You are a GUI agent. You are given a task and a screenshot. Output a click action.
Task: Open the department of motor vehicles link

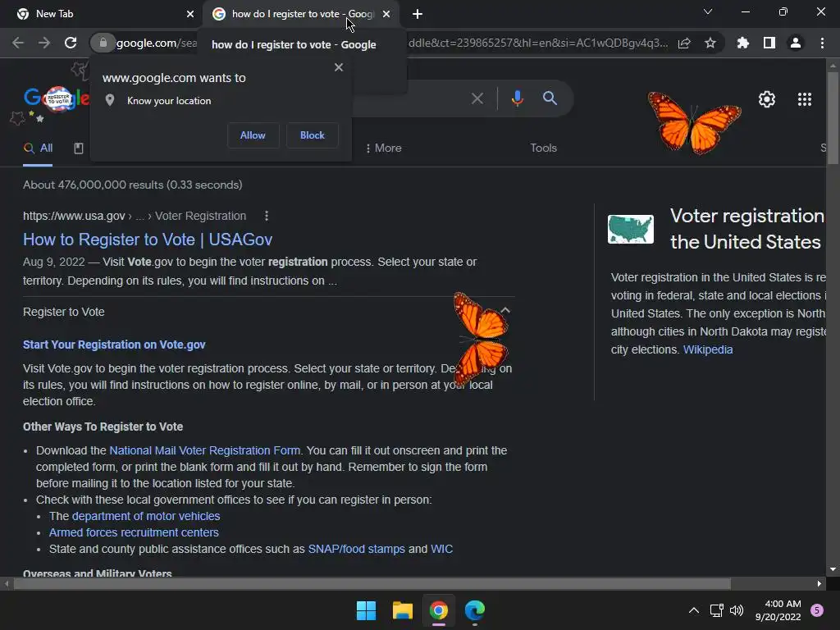[x=146, y=516]
